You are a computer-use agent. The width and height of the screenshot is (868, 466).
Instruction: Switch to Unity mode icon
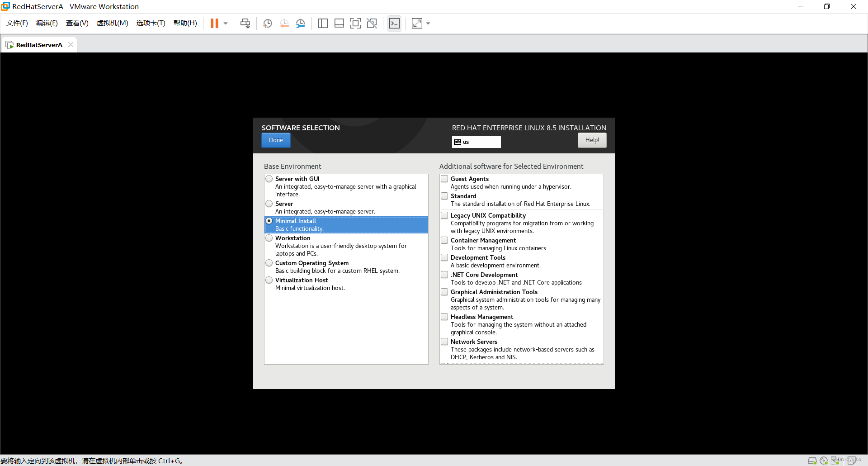tap(372, 24)
